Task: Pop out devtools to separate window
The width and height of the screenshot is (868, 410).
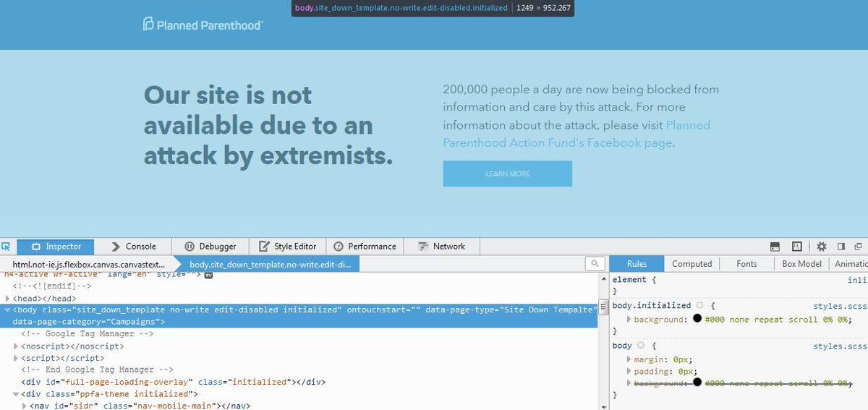Action: pyautogui.click(x=859, y=247)
